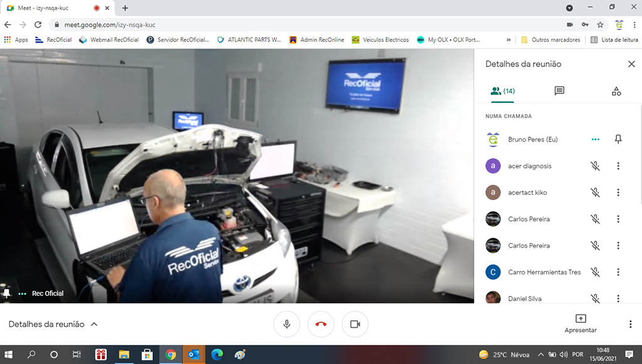Open more options for Carro Herramientas Tres

[x=618, y=272]
